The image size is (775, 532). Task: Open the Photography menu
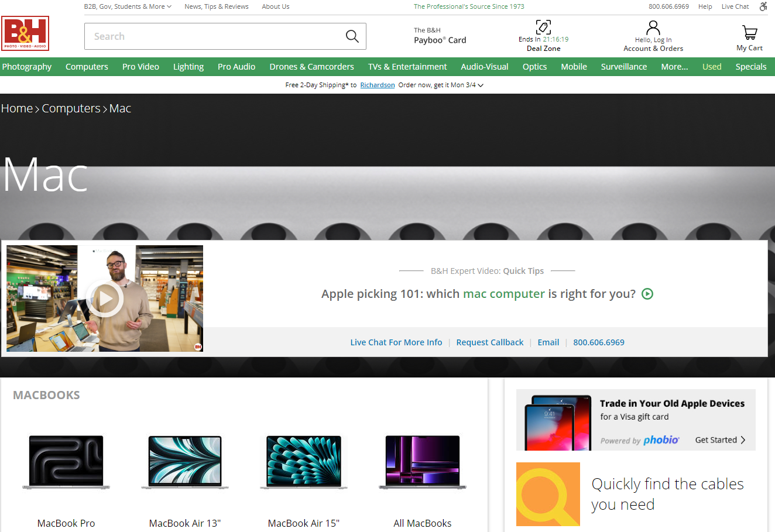click(x=27, y=67)
